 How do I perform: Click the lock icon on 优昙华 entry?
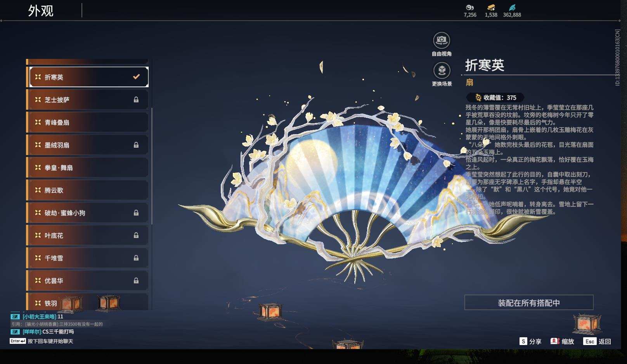click(135, 280)
